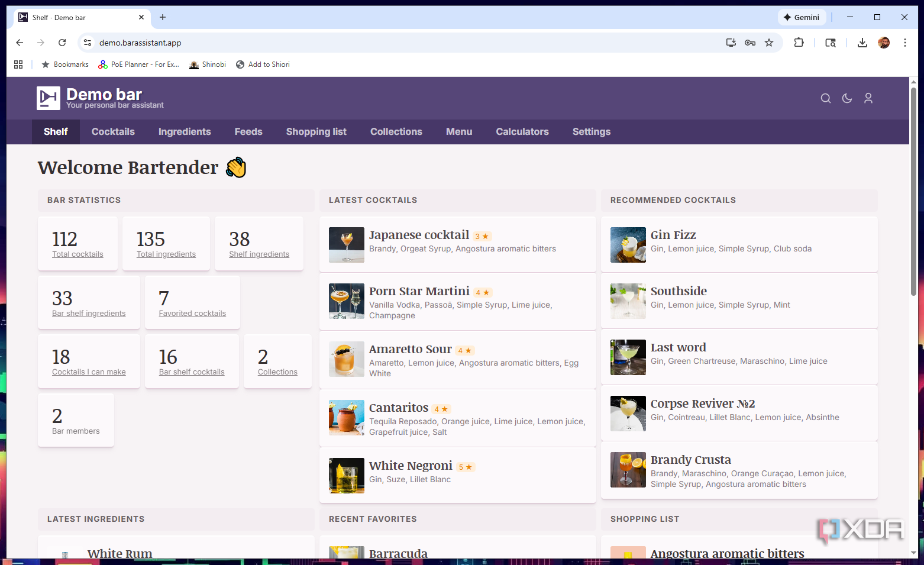Open the tab apps grid icon

(x=18, y=64)
